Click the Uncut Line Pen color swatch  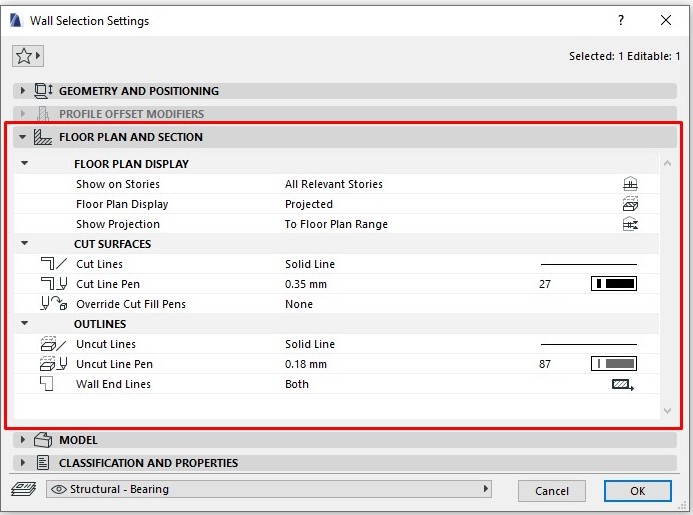[614, 364]
